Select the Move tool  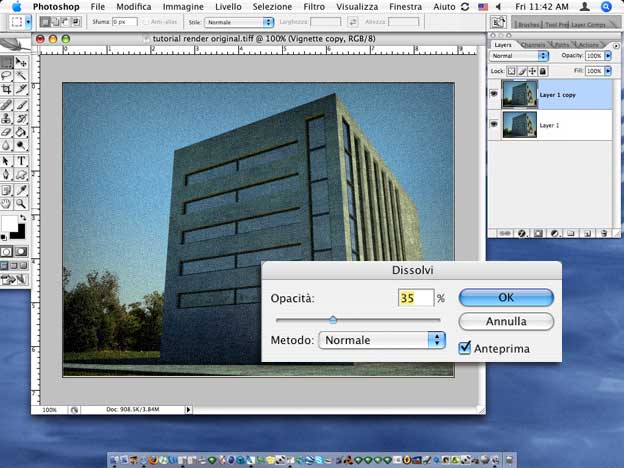[21, 62]
